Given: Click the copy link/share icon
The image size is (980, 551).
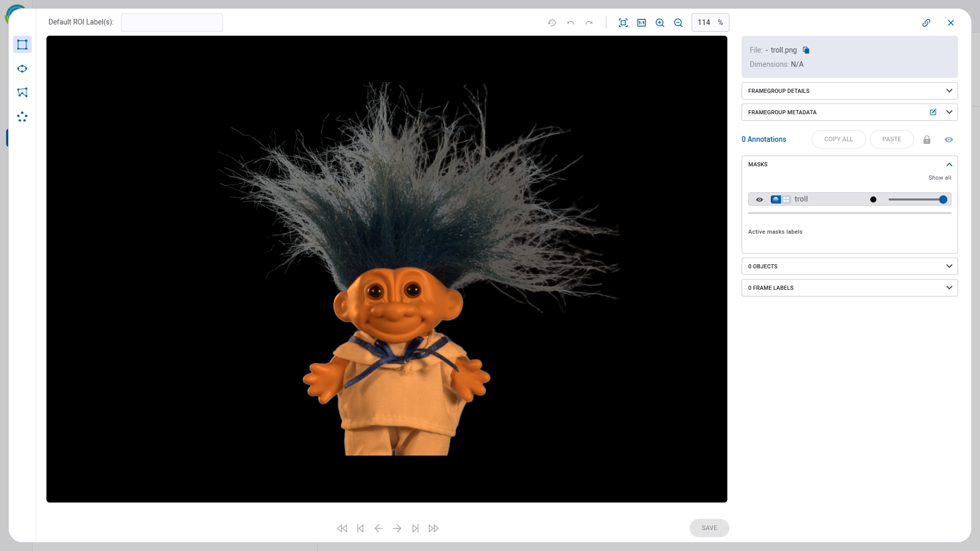Looking at the screenshot, I should [x=927, y=22].
